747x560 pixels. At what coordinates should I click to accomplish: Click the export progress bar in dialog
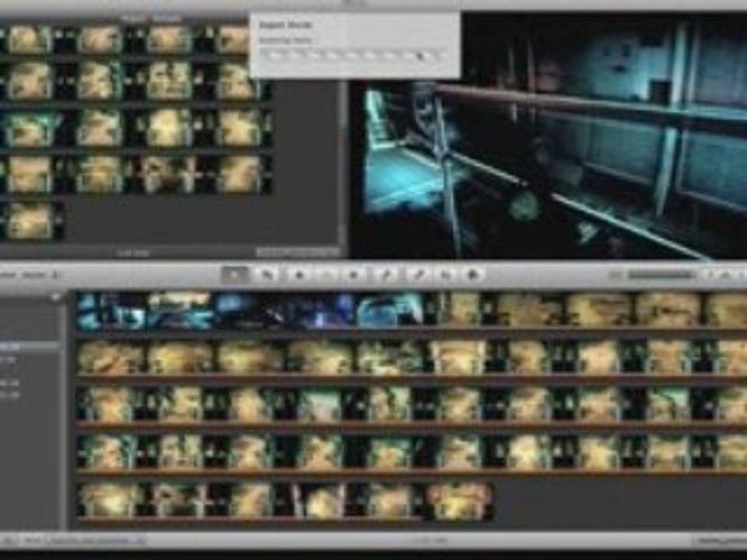pos(353,56)
